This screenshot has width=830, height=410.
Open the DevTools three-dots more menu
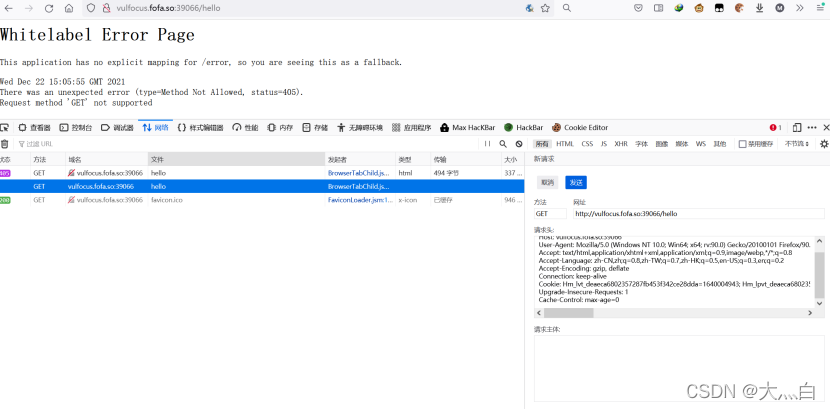coord(812,127)
